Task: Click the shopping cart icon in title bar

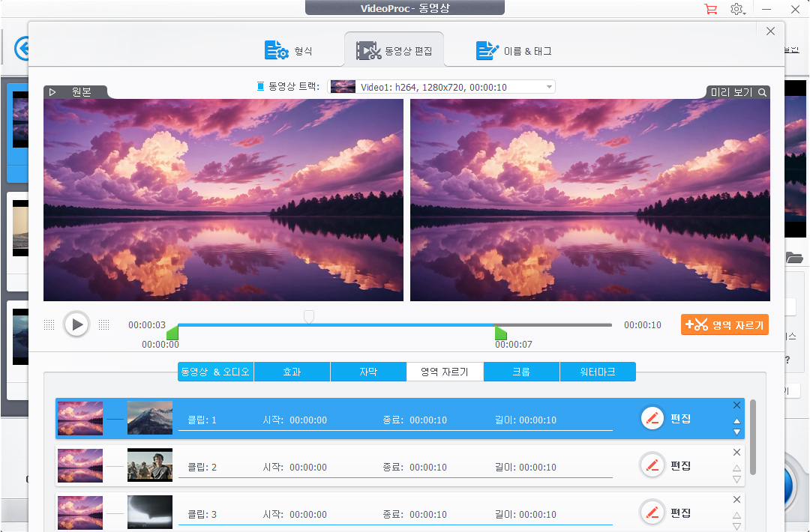Action: pos(710,9)
